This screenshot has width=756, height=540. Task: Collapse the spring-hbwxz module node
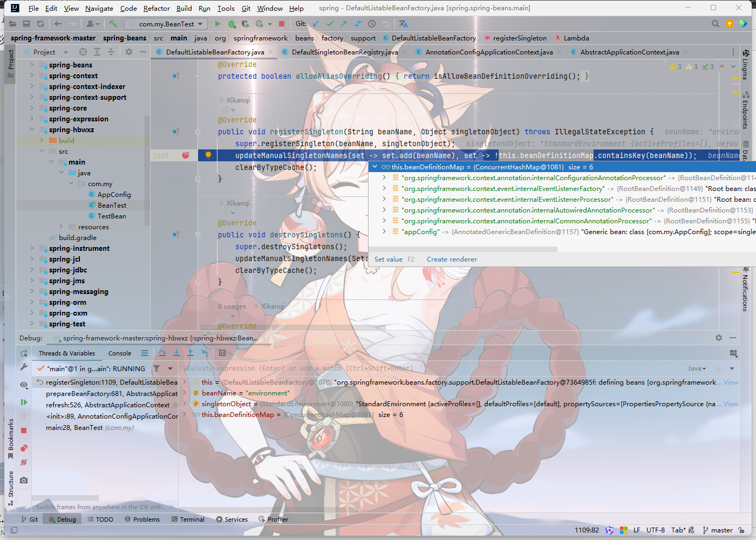tap(32, 129)
